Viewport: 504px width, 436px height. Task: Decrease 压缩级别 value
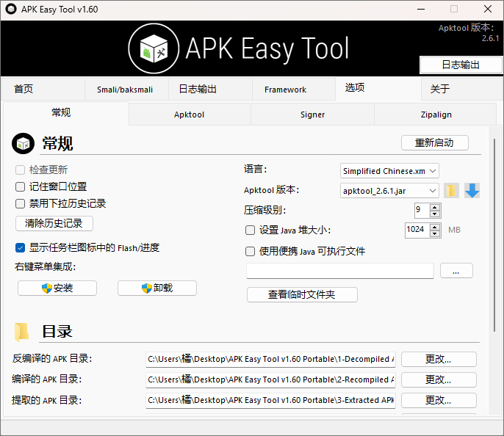pos(435,214)
